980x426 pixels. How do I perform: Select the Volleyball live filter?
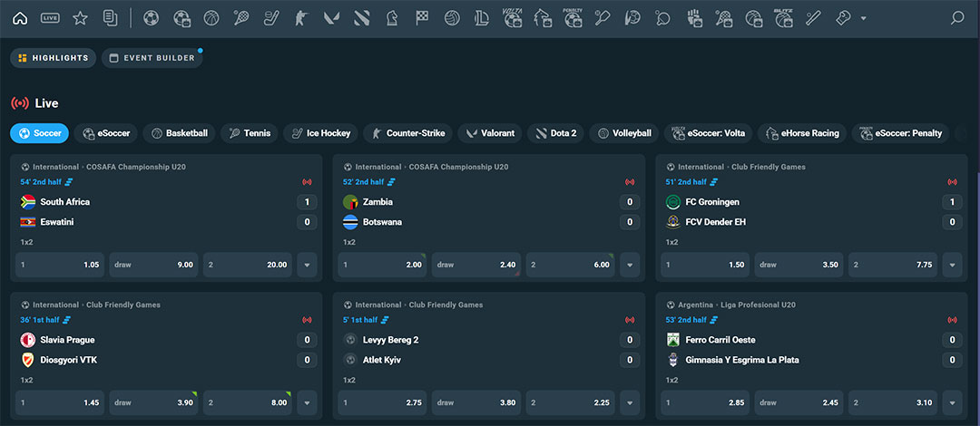pyautogui.click(x=623, y=133)
